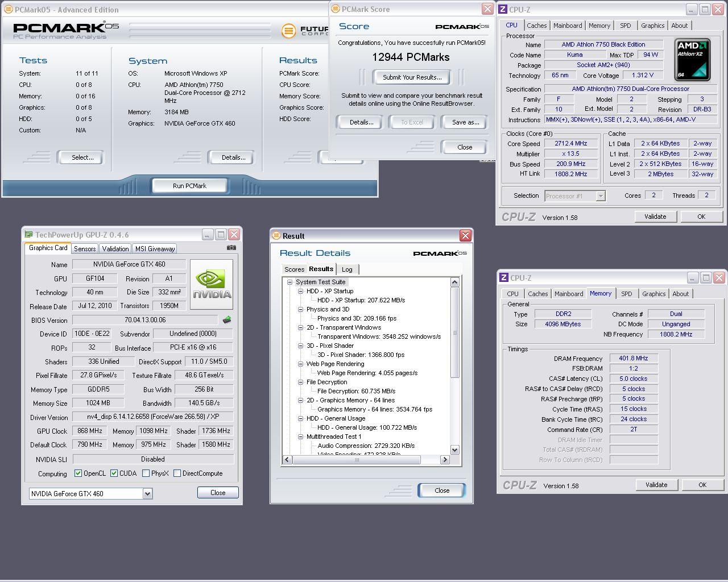Click Validate in upper CPU-Z window

click(x=655, y=217)
